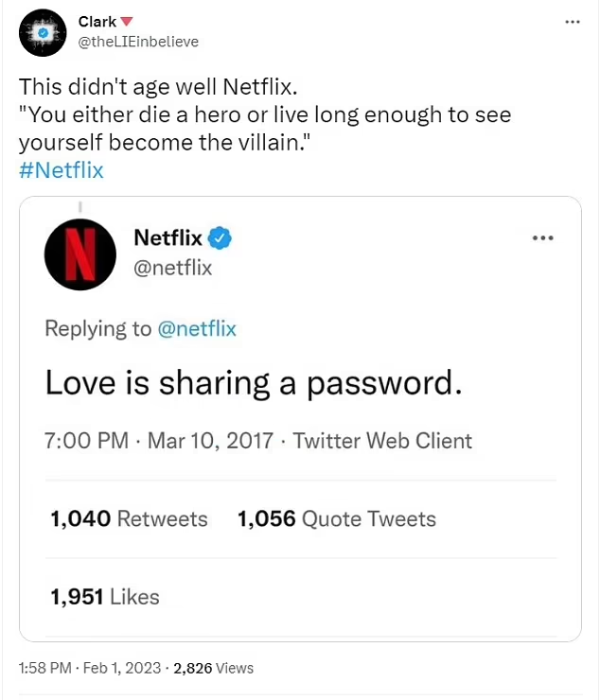This screenshot has width=600, height=700.
Task: Open Clark's profile via display name
Action: (x=97, y=22)
